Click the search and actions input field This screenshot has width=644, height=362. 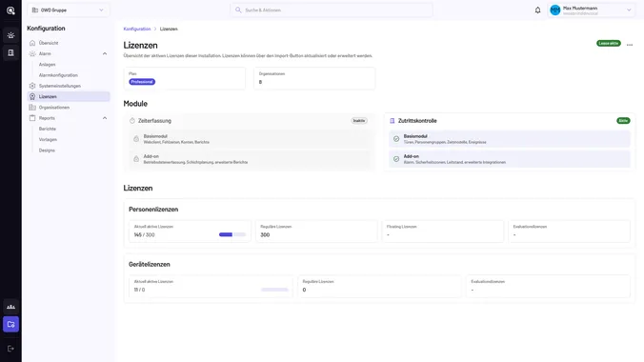click(332, 10)
